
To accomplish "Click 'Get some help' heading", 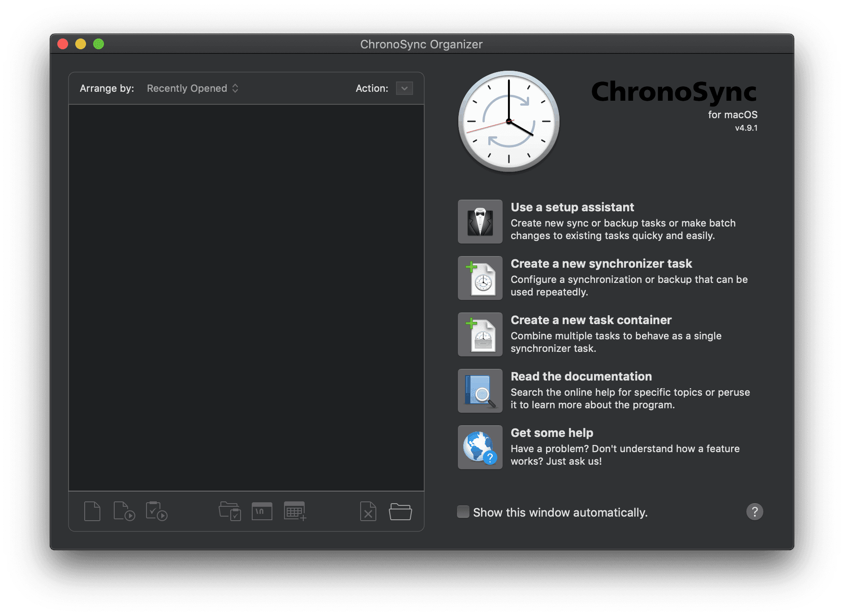I will [x=552, y=433].
